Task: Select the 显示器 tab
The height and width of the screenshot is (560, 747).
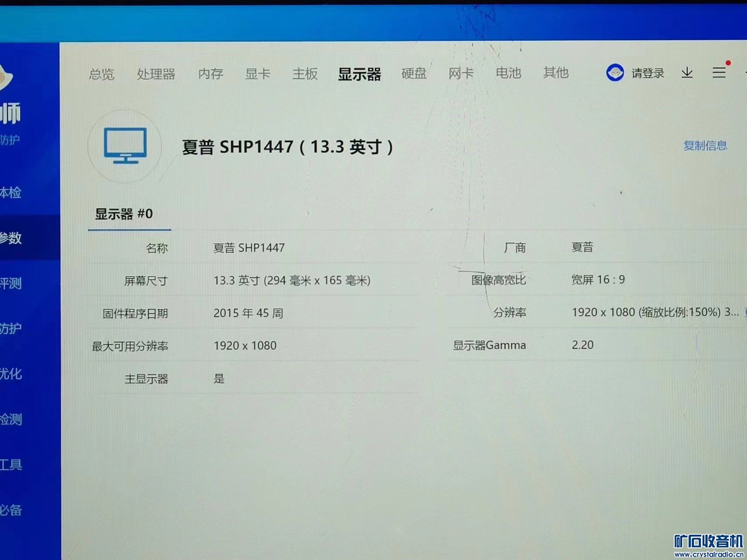Action: pos(359,74)
